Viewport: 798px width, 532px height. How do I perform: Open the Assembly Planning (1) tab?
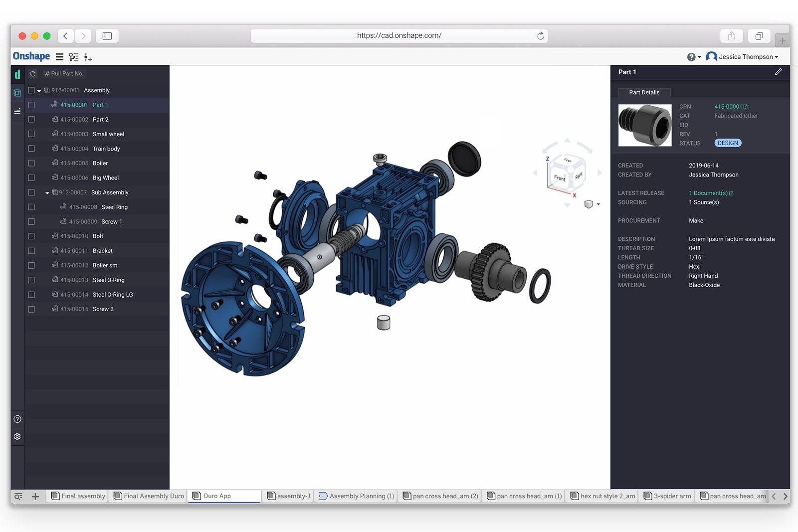coord(356,496)
